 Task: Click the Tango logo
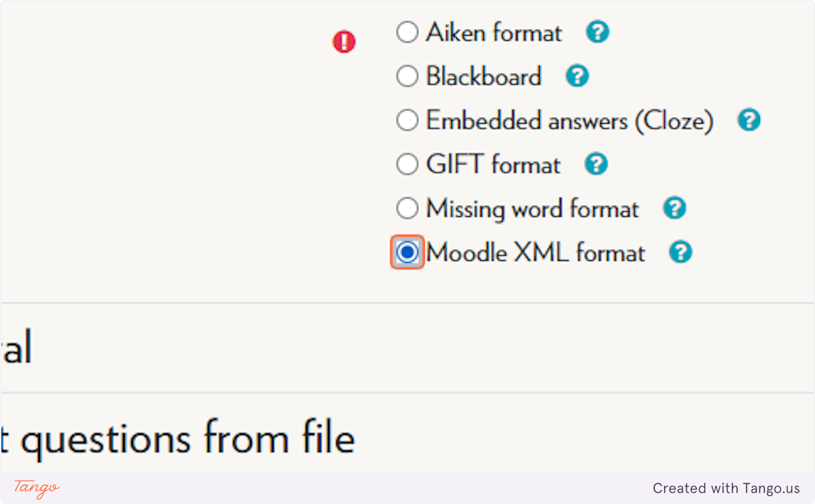[37, 488]
